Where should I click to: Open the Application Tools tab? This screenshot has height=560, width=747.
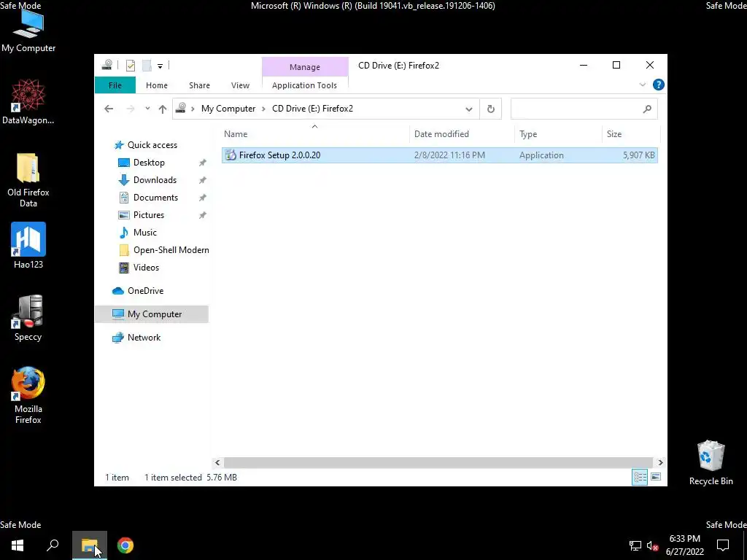(304, 85)
